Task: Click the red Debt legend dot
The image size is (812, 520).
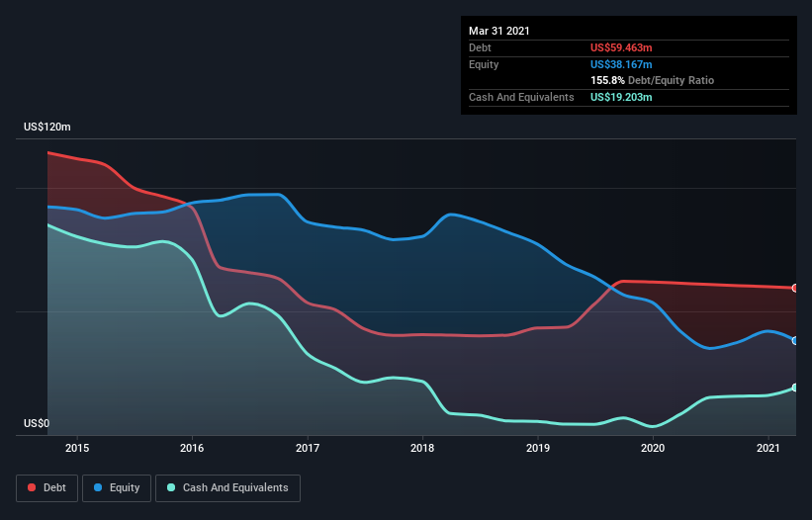Action: click(x=32, y=487)
